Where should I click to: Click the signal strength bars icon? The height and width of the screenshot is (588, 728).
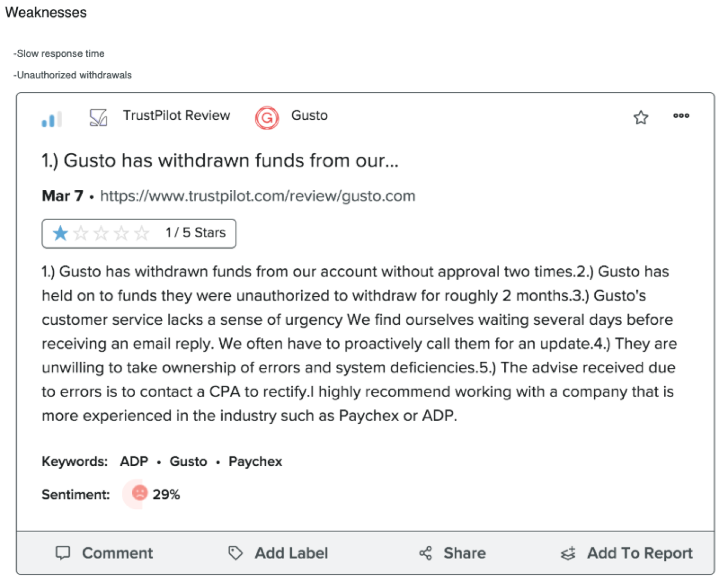(x=52, y=119)
